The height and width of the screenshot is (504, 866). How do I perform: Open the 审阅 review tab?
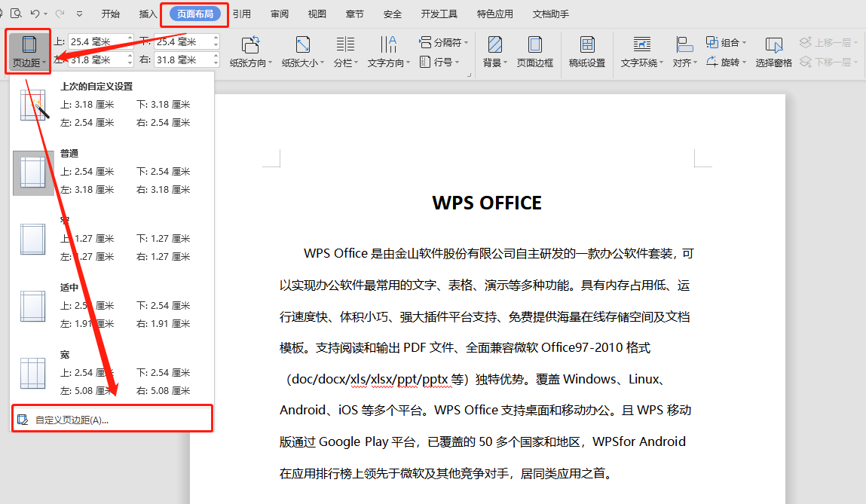[x=280, y=14]
